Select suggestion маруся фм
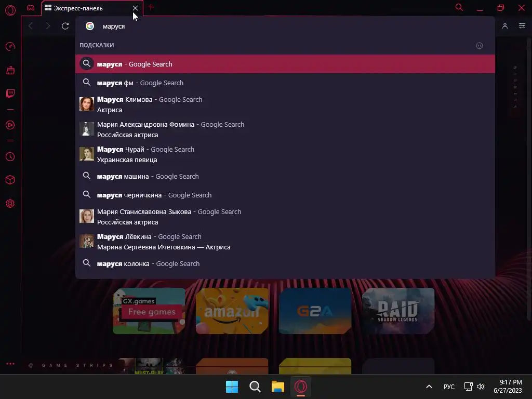Screen dimensions: 532x399 (x=285, y=83)
